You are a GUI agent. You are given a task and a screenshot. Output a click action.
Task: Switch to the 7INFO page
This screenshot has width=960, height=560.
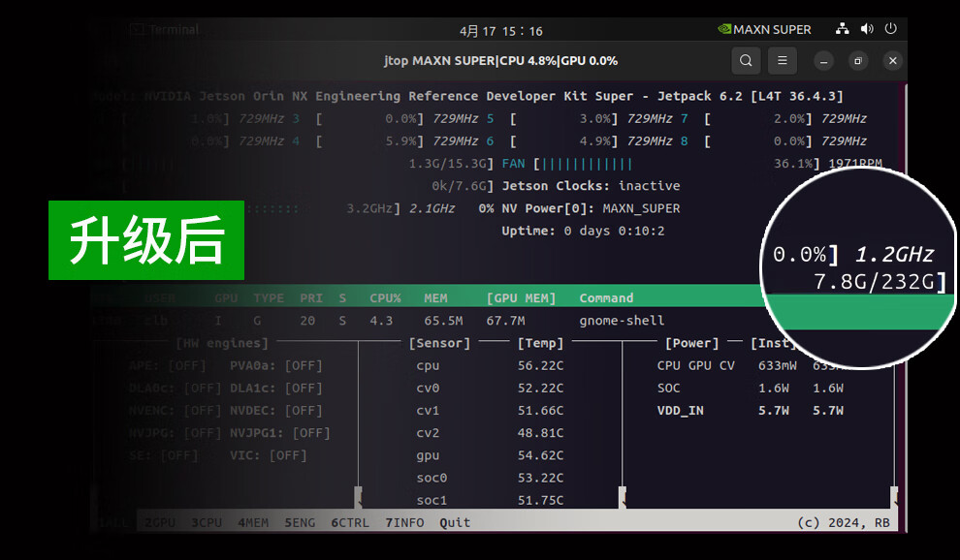404,522
